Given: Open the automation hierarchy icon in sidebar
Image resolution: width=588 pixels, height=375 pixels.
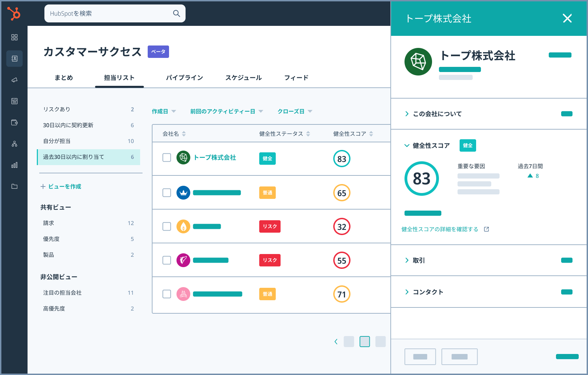Looking at the screenshot, I should click(14, 144).
